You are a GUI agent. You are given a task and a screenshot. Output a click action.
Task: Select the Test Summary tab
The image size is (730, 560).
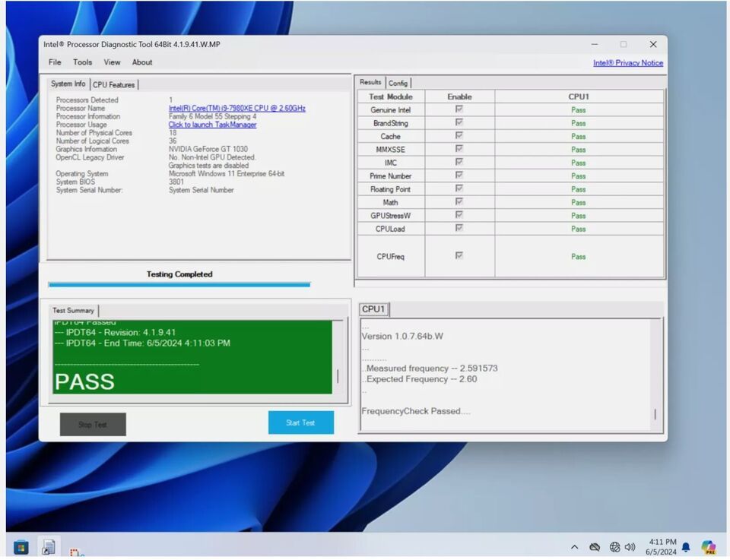tap(73, 310)
